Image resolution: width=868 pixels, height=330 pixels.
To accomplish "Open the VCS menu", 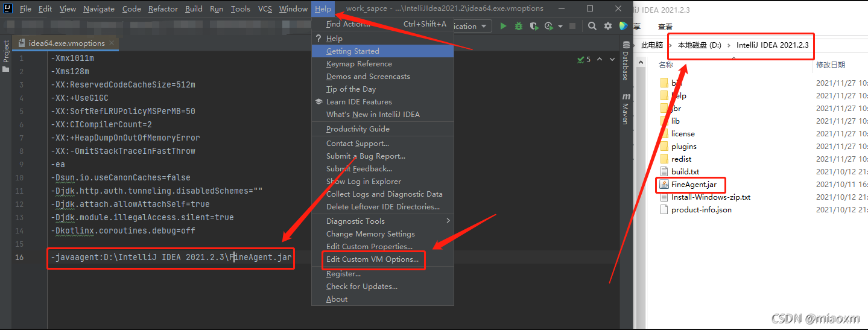I will (x=265, y=8).
